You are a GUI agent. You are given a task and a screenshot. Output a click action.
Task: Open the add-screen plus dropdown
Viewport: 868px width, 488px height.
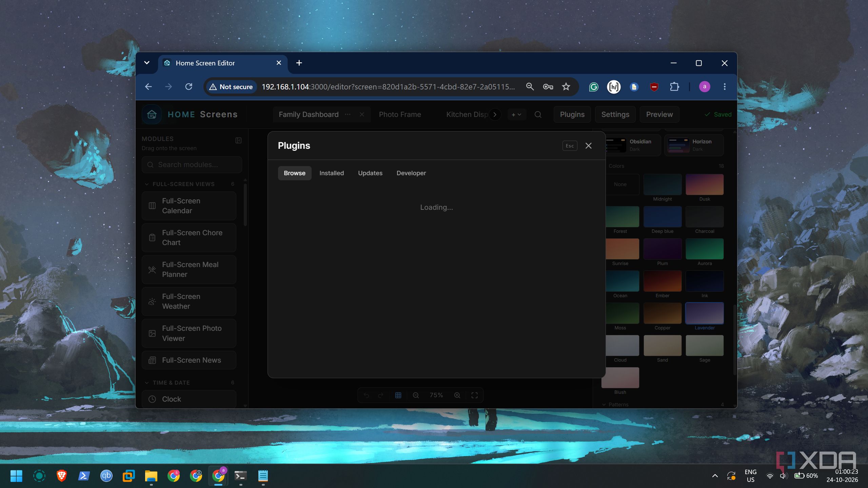pyautogui.click(x=516, y=115)
